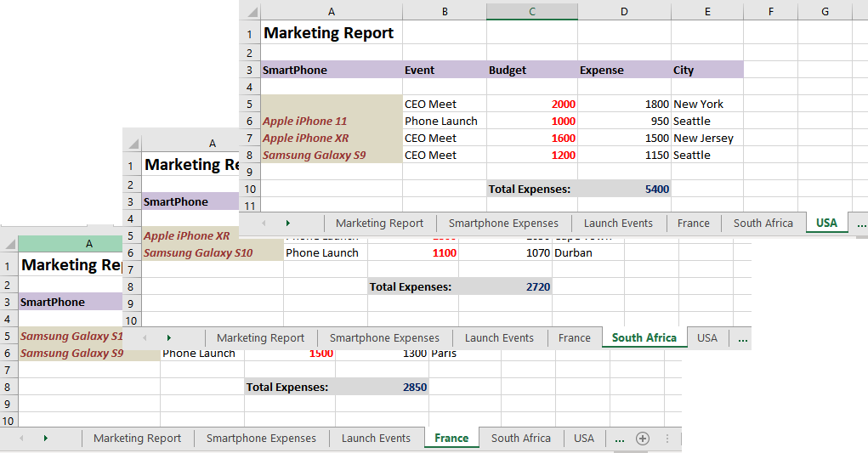
Task: Select column A header in France window
Action: point(70,243)
